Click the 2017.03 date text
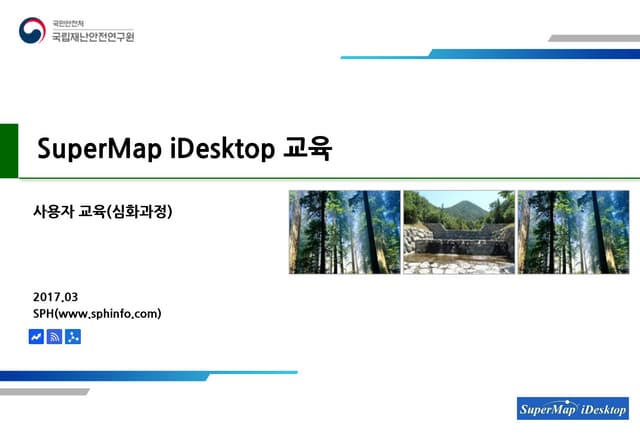Viewport: 640px width, 443px height. click(x=55, y=297)
